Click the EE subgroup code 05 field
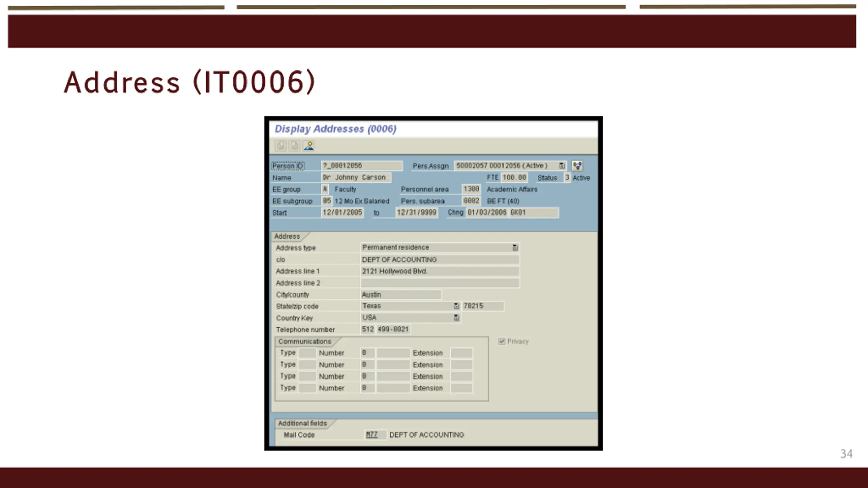The image size is (868, 488). tap(327, 201)
